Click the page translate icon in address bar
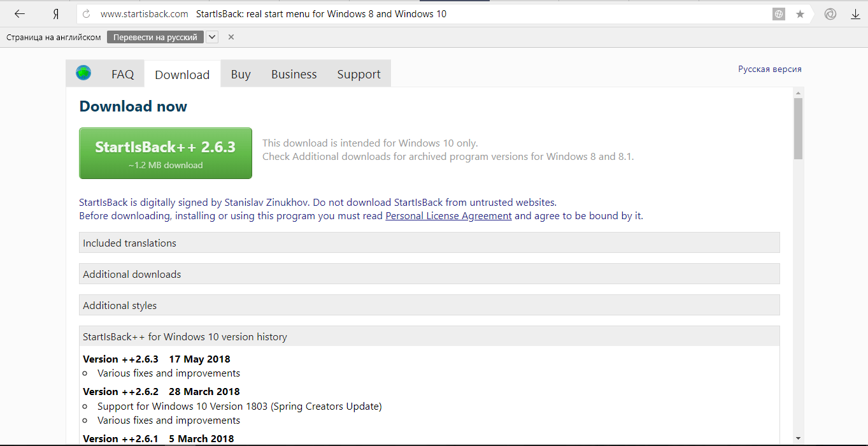Screen dimensions: 868x446 point(778,14)
